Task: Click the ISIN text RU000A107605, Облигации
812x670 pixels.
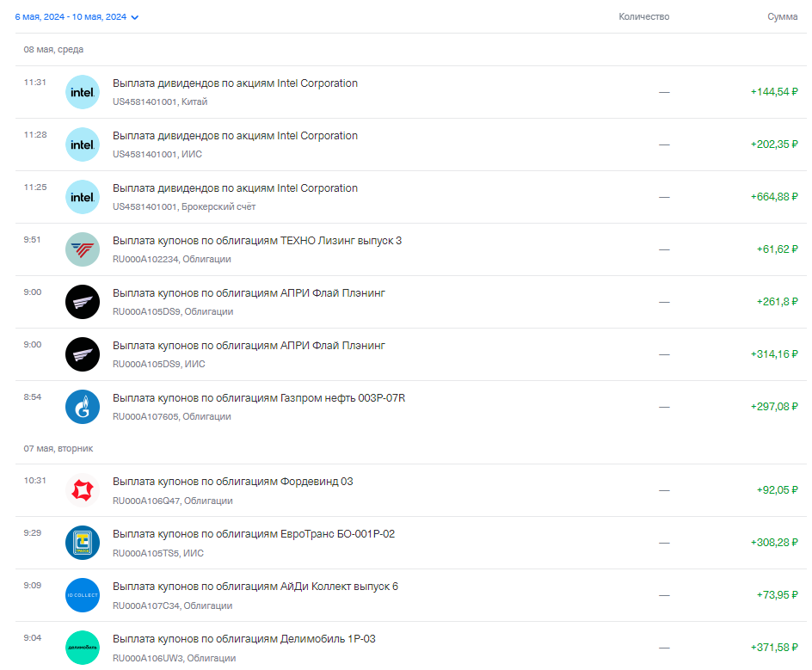Action: (172, 417)
